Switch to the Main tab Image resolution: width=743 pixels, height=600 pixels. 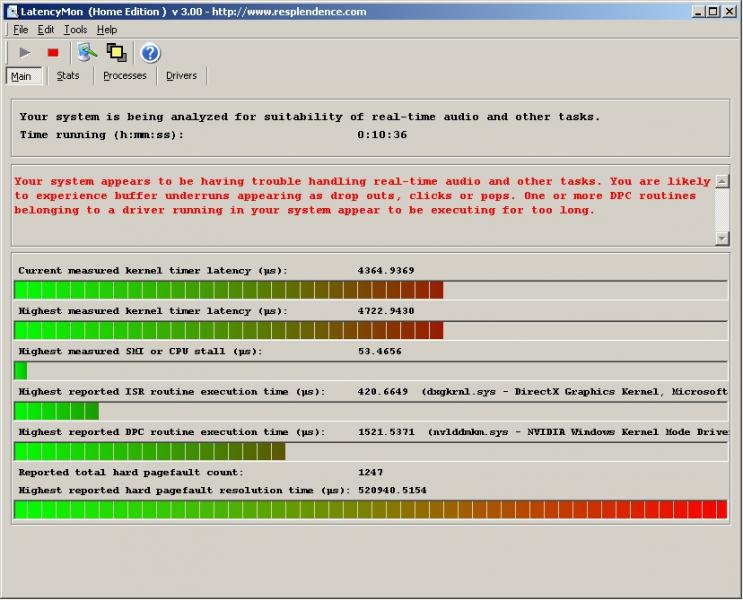tap(24, 76)
